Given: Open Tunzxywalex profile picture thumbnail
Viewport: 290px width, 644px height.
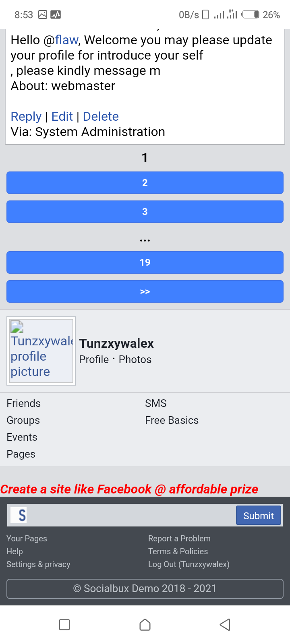Looking at the screenshot, I should 41,351.
